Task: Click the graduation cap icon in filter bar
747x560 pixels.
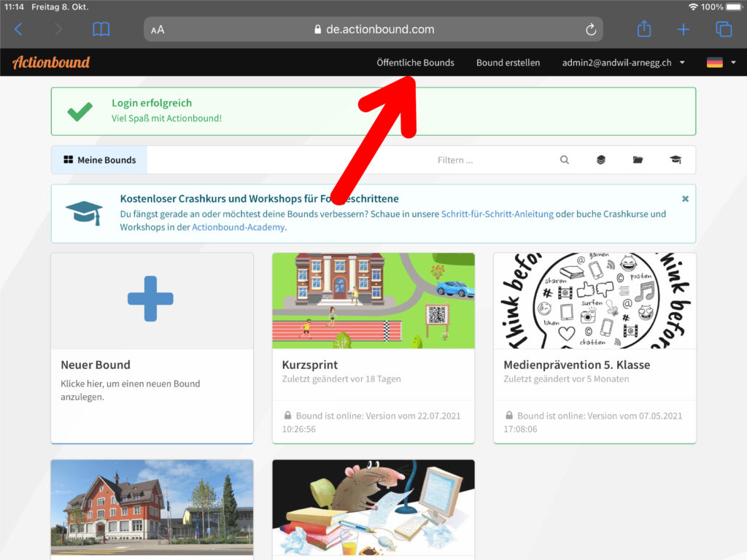Action: click(676, 160)
